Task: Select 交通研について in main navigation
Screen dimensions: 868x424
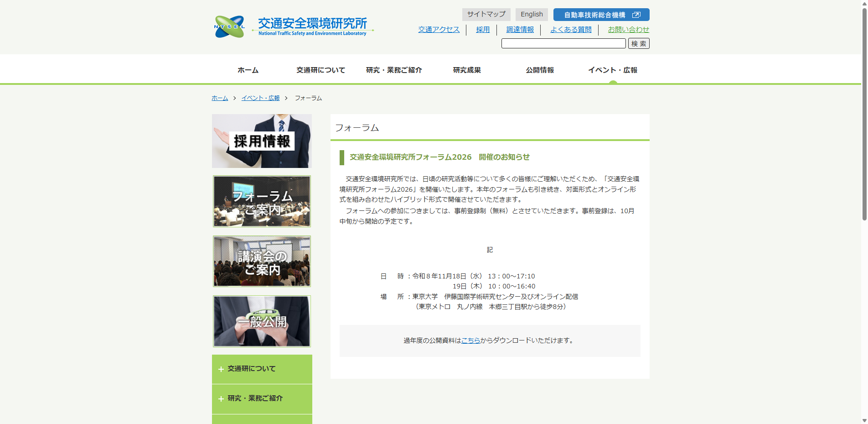Action: [x=321, y=70]
